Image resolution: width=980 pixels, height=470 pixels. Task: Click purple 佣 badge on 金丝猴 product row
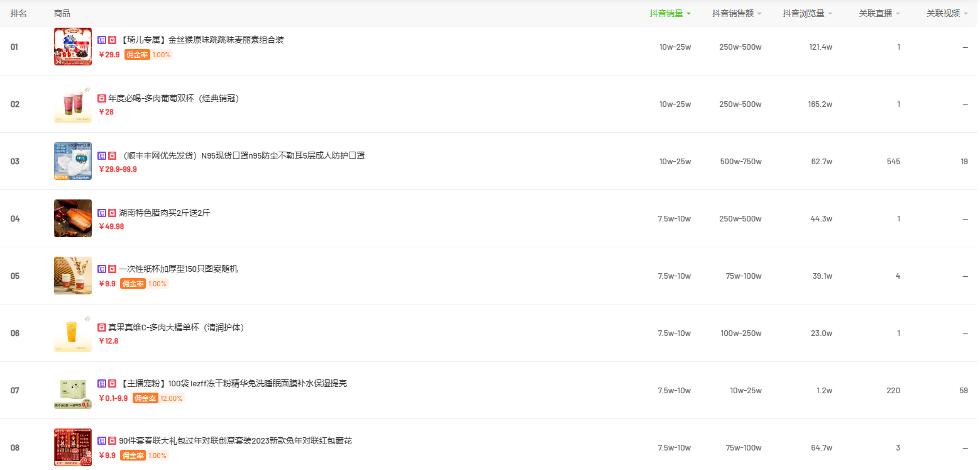point(102,40)
